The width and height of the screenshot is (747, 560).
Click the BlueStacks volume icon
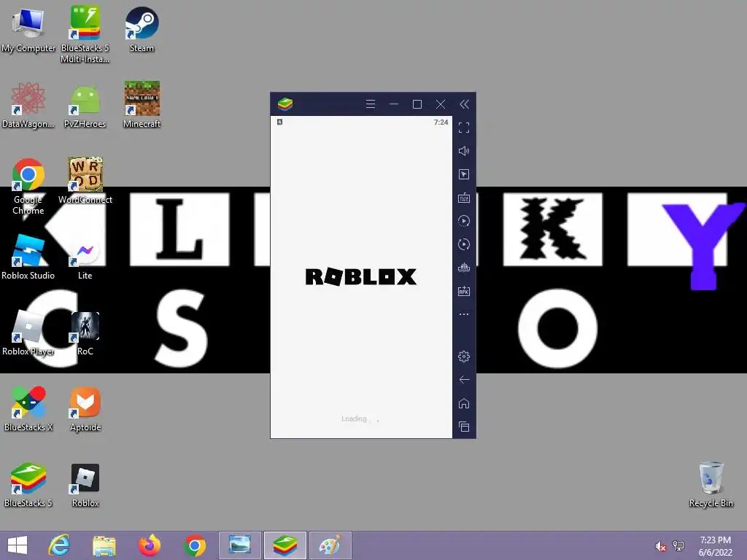pos(464,151)
